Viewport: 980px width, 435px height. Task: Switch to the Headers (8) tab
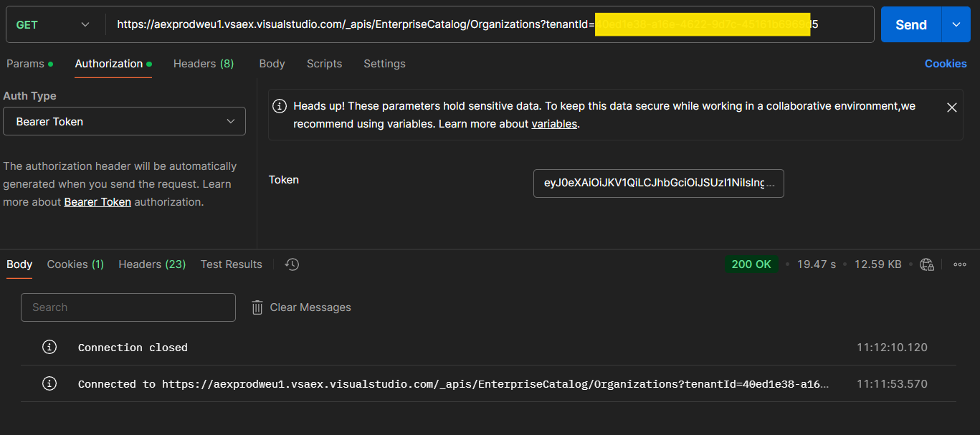pos(204,64)
